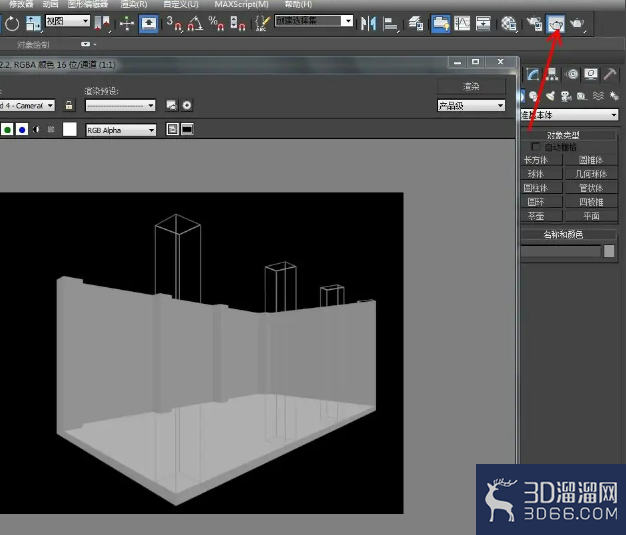Toggle the green channel button
Image resolution: width=626 pixels, height=535 pixels.
pyautogui.click(x=7, y=130)
